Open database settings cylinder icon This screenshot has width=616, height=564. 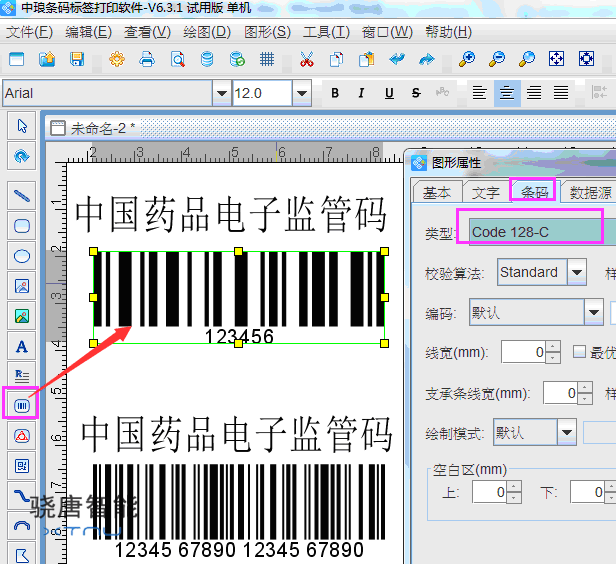(207, 59)
